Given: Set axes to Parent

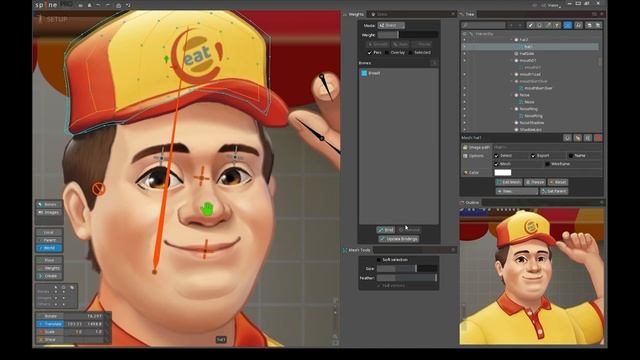Looking at the screenshot, I should click(49, 240).
